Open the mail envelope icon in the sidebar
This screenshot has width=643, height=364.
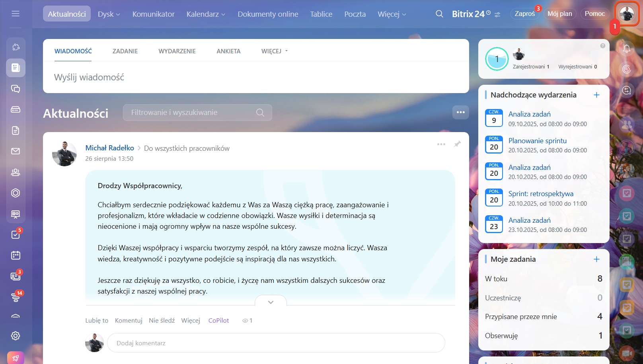tap(16, 151)
